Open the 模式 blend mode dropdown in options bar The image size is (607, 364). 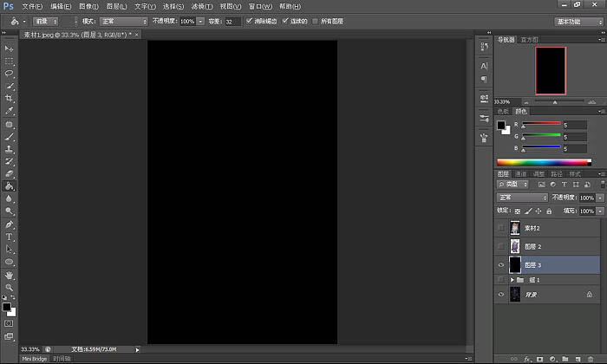(x=123, y=22)
